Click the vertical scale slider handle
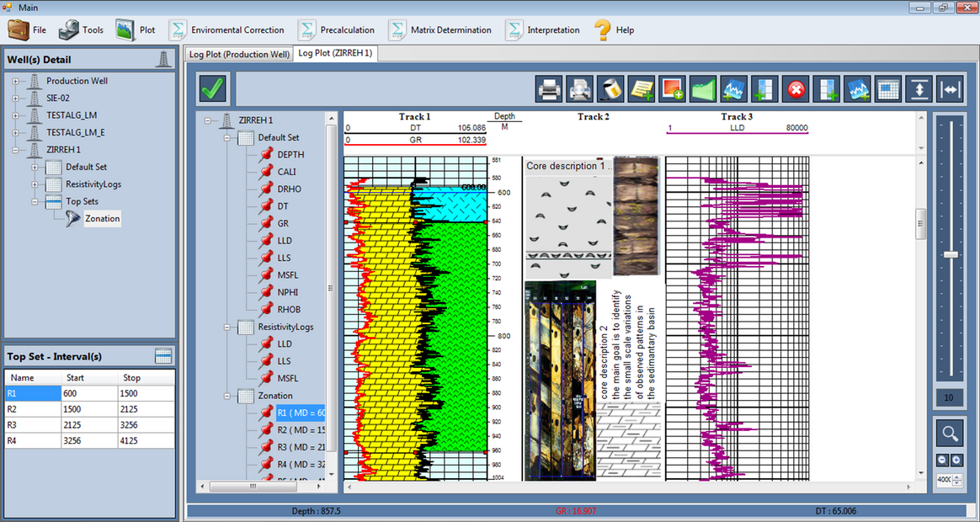Viewport: 980px width, 522px height. point(951,254)
